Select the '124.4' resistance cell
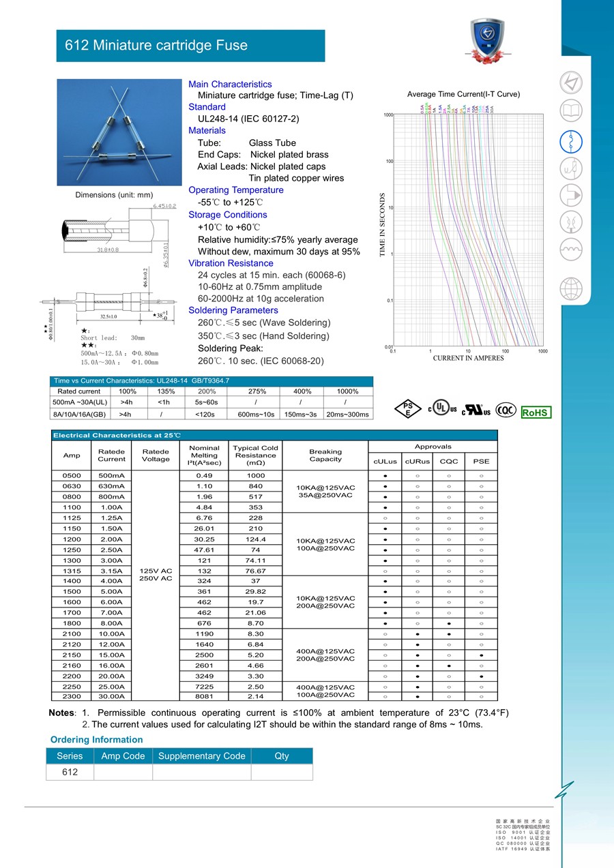This screenshot has width=614, height=868. (255, 539)
